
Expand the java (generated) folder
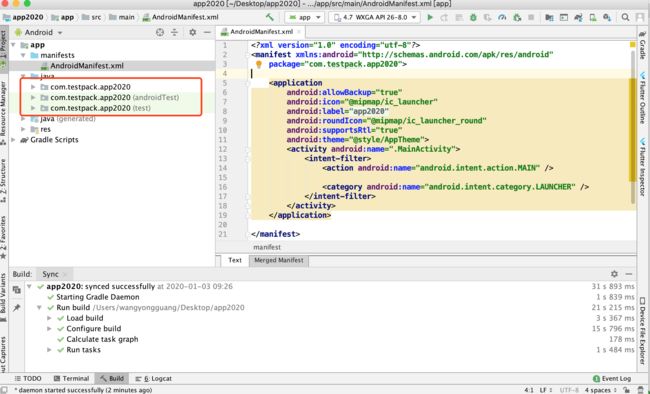click(24, 119)
